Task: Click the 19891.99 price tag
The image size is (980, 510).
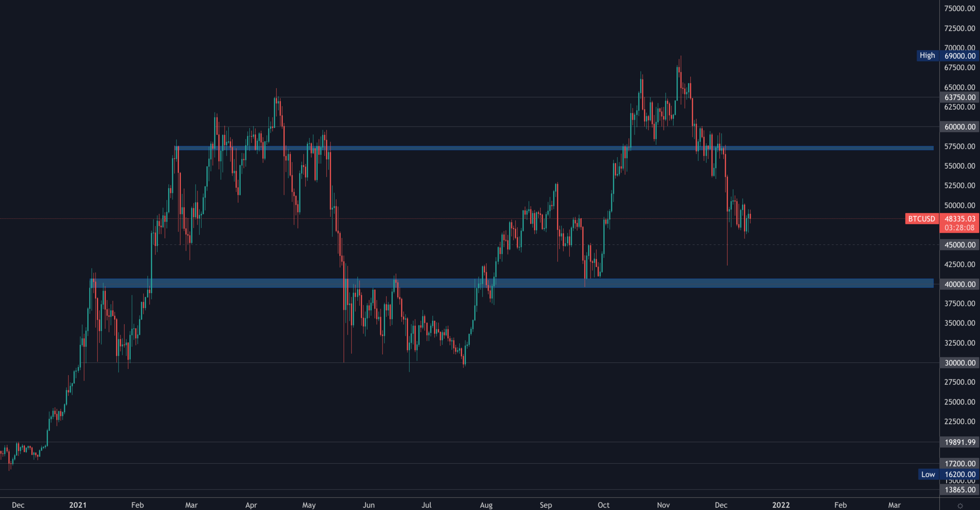Action: point(960,442)
